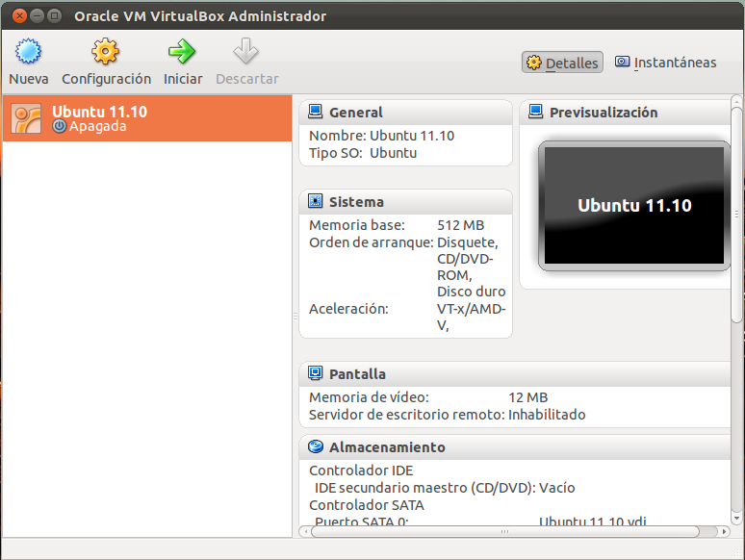The height and width of the screenshot is (560, 745).
Task: Minimize the VirtualBox window
Action: pos(38,16)
